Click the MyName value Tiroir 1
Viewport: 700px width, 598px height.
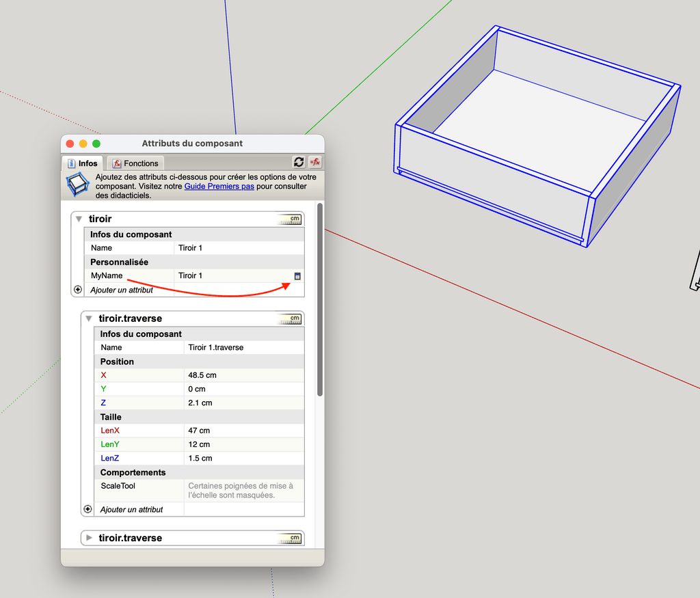coord(232,276)
